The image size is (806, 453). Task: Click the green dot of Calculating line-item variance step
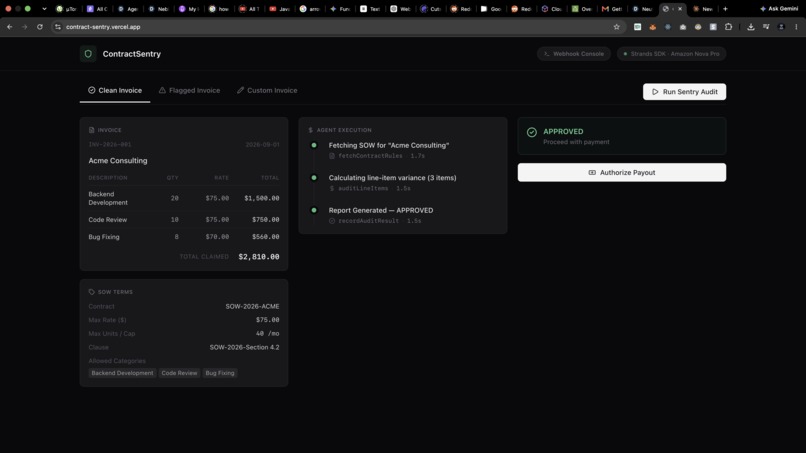coord(314,177)
